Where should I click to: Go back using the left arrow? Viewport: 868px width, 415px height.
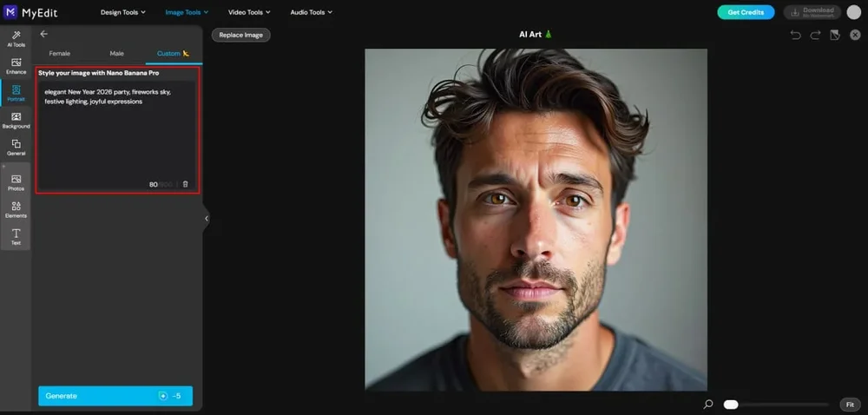[44, 35]
